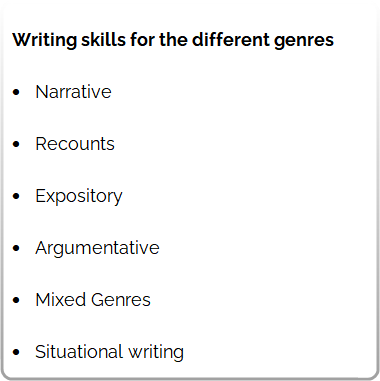This screenshot has height=381, width=380.
Task: Click the bullet dot beside Mixed Genres
Action: coord(16,300)
